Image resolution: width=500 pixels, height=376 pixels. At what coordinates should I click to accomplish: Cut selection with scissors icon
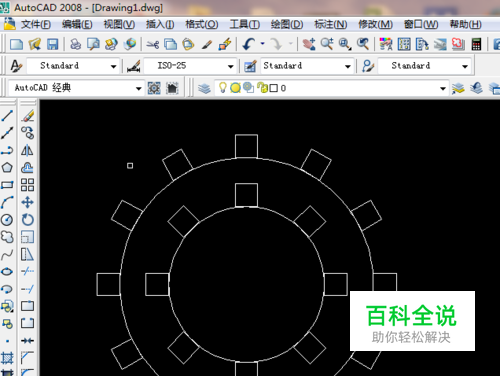pyautogui.click(x=153, y=44)
